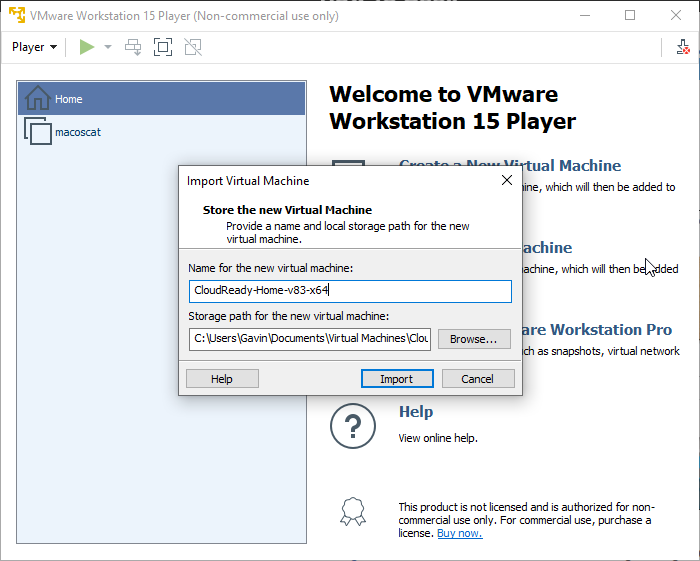Open the Buy now link

click(x=459, y=533)
